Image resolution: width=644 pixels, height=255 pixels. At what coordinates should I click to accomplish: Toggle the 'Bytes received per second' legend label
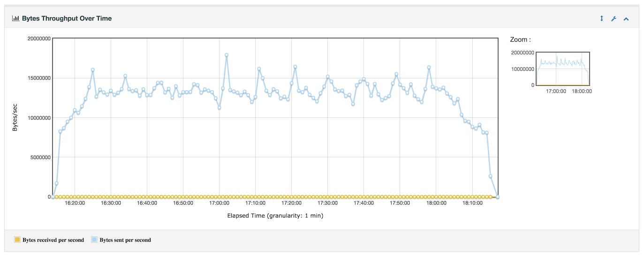(x=53, y=240)
